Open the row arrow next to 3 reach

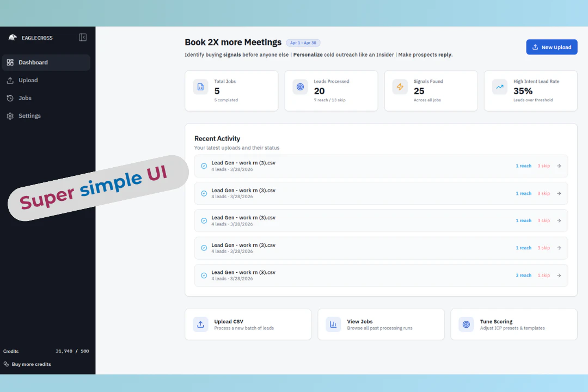pyautogui.click(x=559, y=275)
